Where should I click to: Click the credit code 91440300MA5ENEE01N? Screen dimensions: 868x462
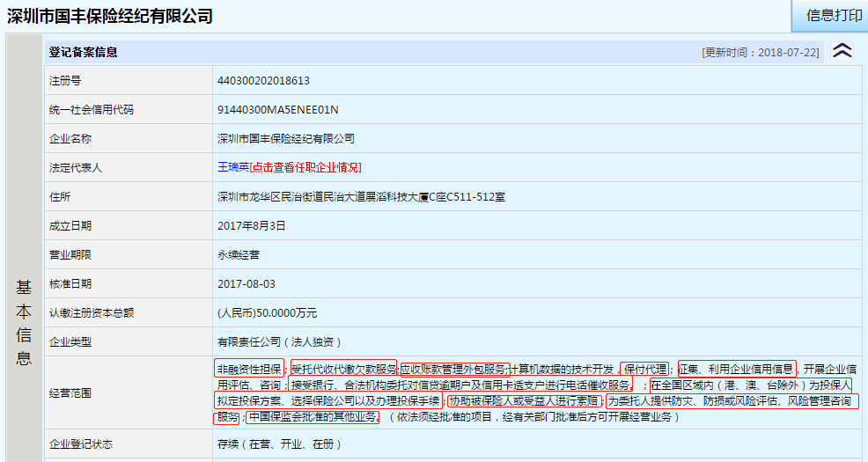click(x=277, y=110)
